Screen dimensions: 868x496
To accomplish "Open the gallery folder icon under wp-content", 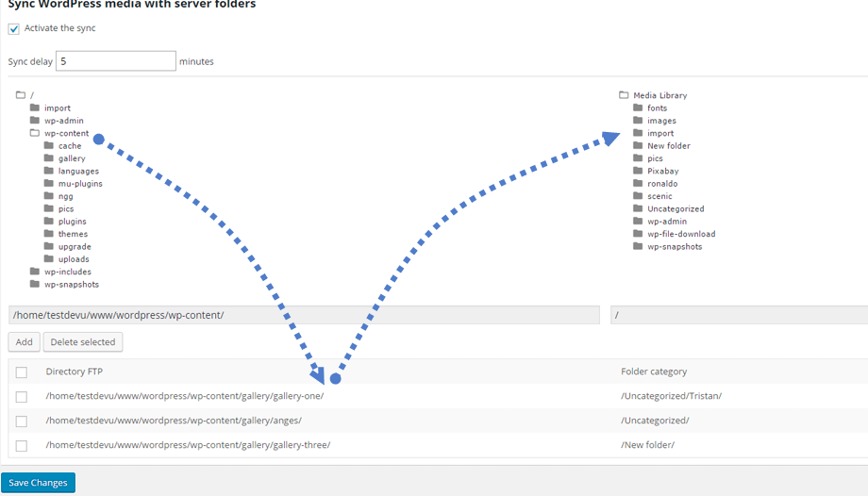I will [x=49, y=157].
